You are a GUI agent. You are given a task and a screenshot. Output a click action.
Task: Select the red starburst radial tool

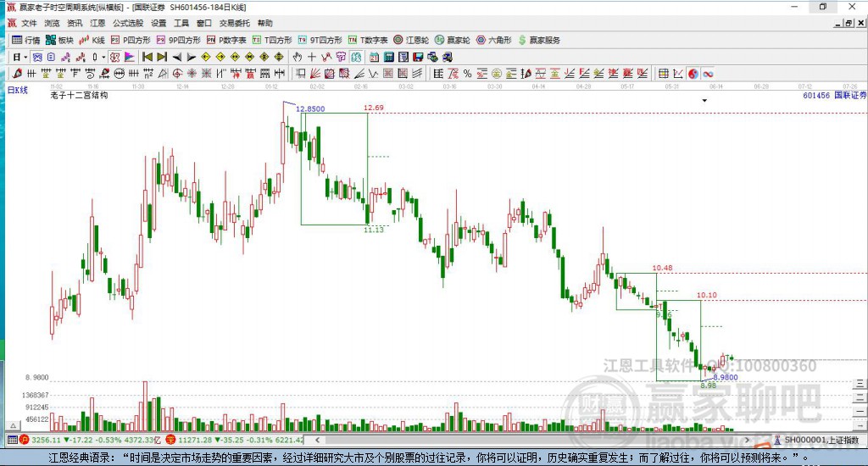click(192, 74)
